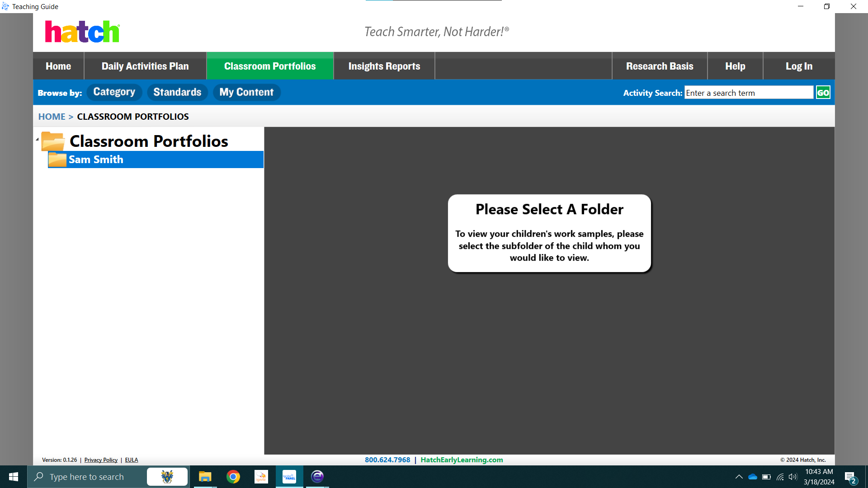This screenshot has height=488, width=868.
Task: Follow the HOME breadcrumb link
Action: coord(52,117)
